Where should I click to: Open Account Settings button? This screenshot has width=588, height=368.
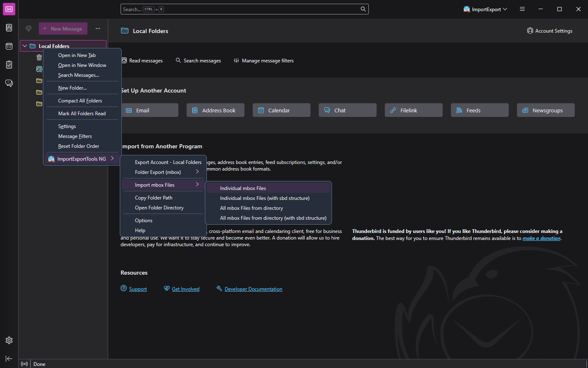coord(550,31)
